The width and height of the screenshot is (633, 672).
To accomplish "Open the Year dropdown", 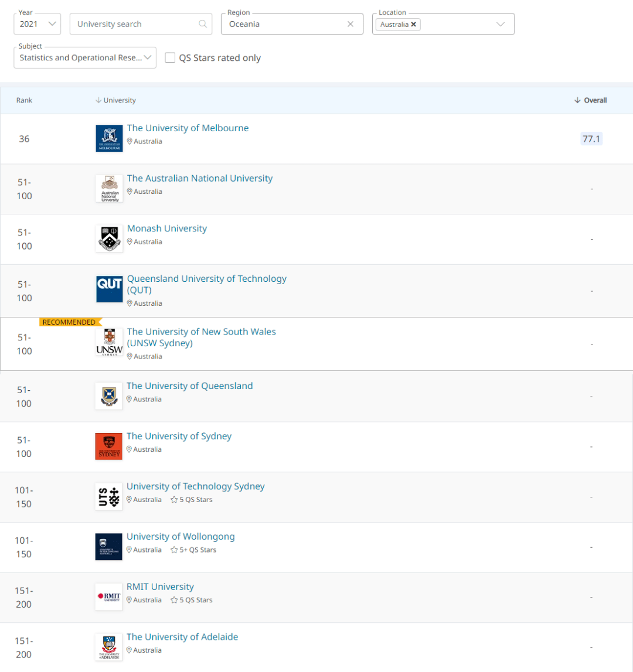I will tap(38, 24).
